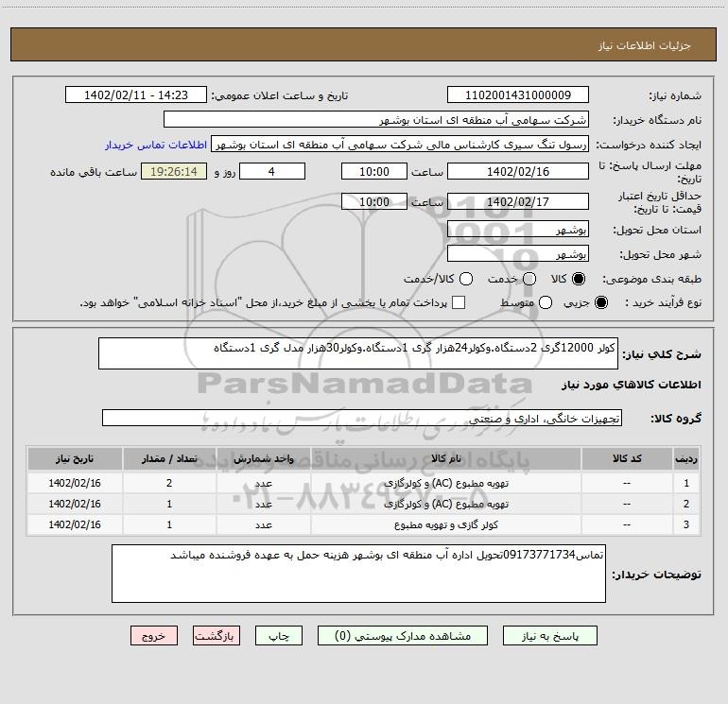Click the response deadline date 1402/02/16 field
The width and height of the screenshot is (728, 704).
pyautogui.click(x=518, y=171)
